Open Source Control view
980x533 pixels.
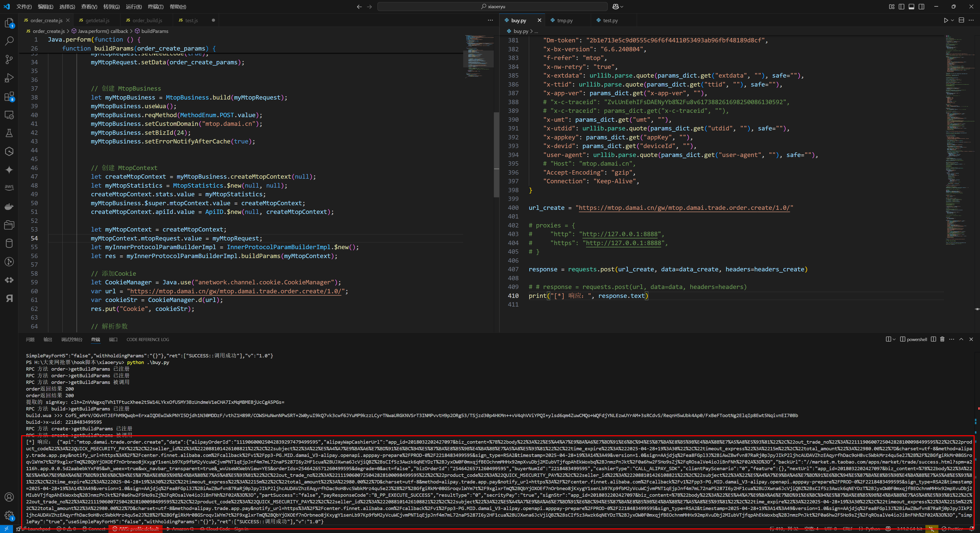tap(9, 59)
